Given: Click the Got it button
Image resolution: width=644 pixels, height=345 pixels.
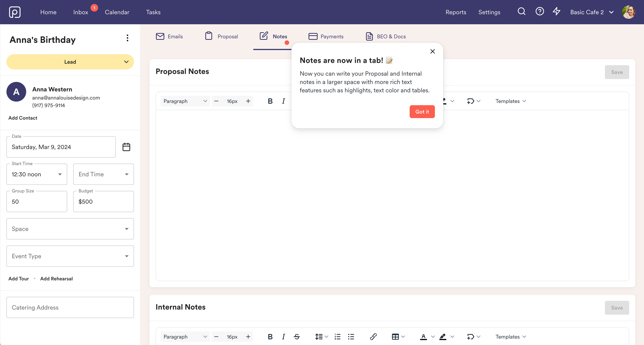Looking at the screenshot, I should click(422, 112).
